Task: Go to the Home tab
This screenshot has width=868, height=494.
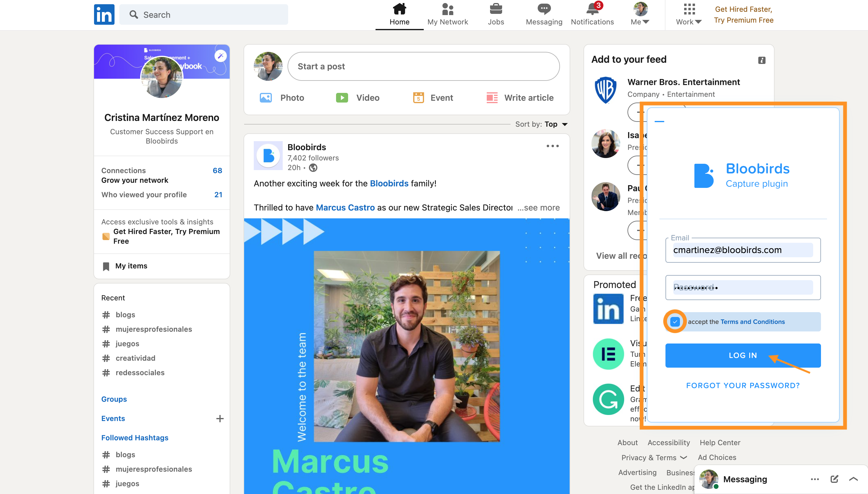Action: pos(399,14)
